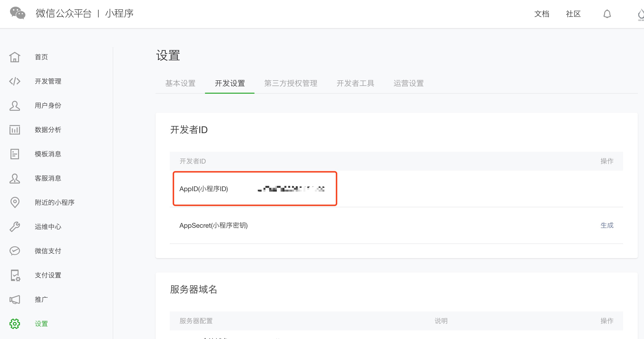
Task: Go to 运营设置 tab
Action: [x=409, y=83]
